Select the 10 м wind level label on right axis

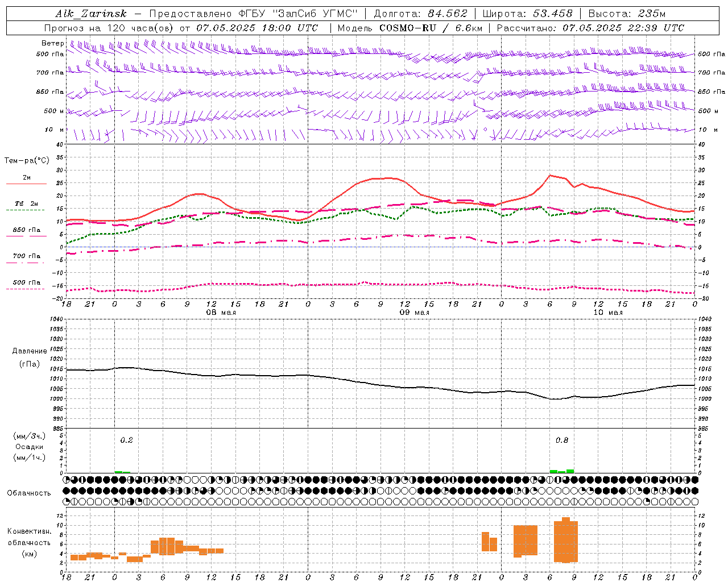pos(708,130)
